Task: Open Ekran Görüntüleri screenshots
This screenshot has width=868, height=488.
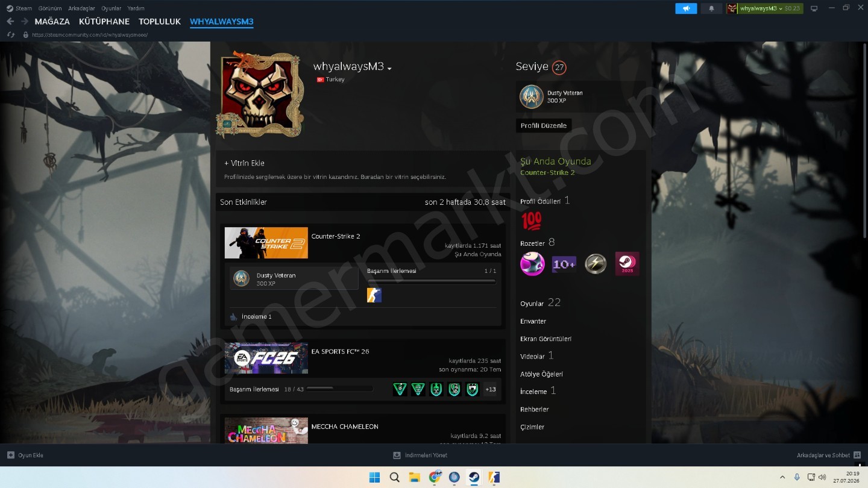Action: [546, 339]
